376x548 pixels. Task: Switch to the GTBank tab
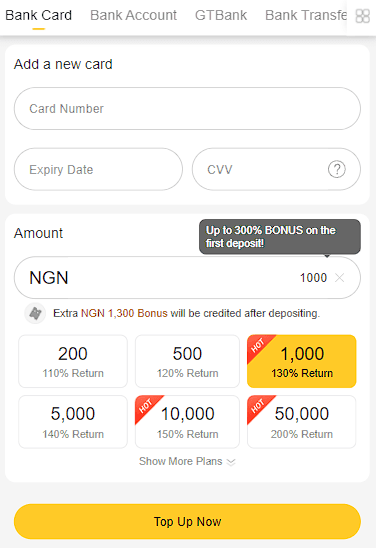(221, 15)
